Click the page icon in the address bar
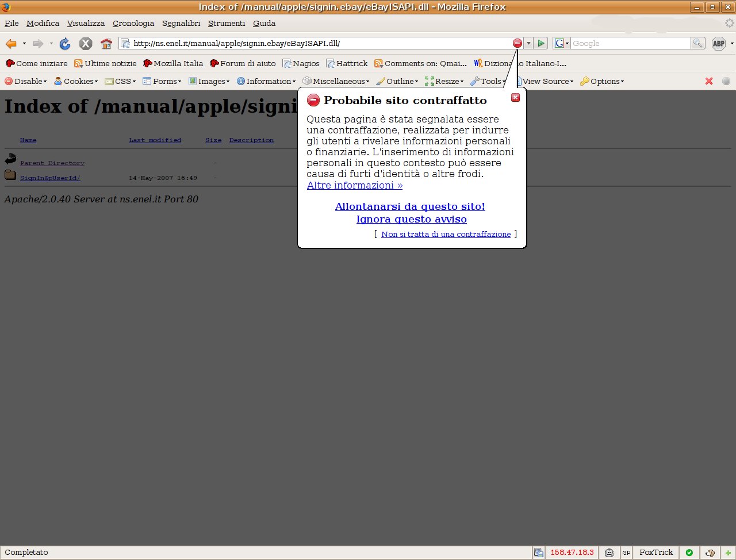The width and height of the screenshot is (736, 560). (125, 43)
